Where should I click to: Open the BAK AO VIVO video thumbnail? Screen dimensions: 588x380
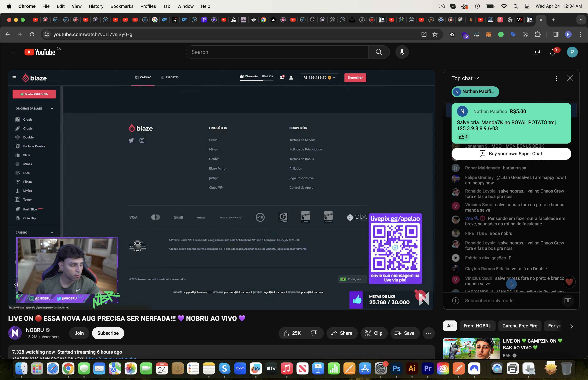[x=471, y=348]
